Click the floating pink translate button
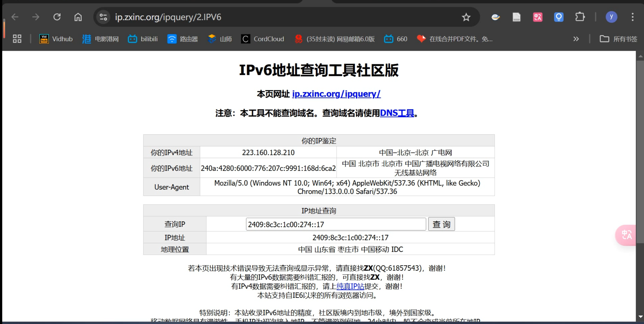 [x=626, y=235]
